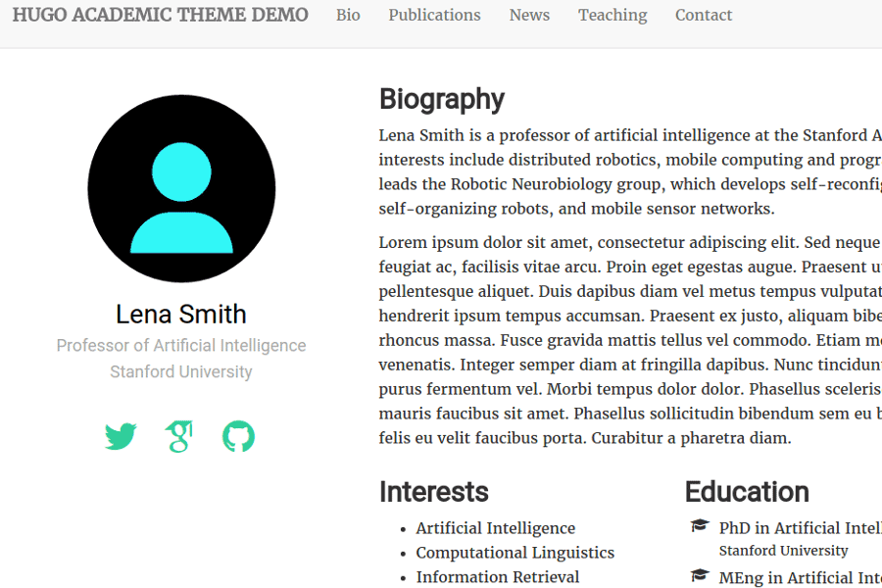Click the graduation cap beside MEng
882x588 pixels.
point(700,575)
